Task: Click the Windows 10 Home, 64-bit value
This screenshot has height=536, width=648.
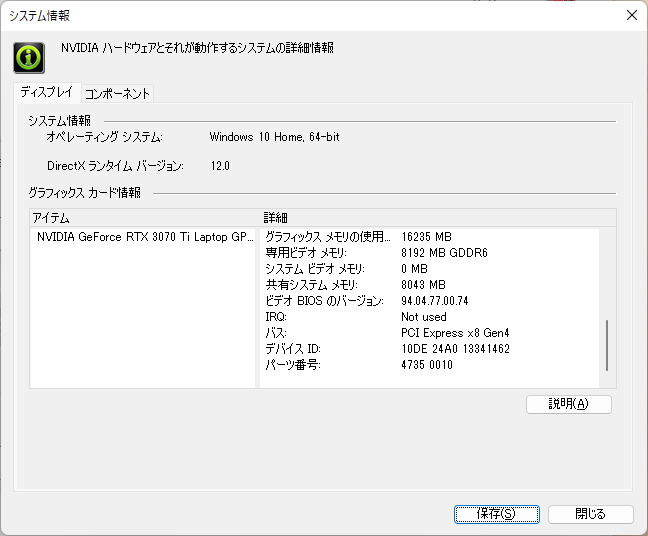Action: (x=274, y=137)
